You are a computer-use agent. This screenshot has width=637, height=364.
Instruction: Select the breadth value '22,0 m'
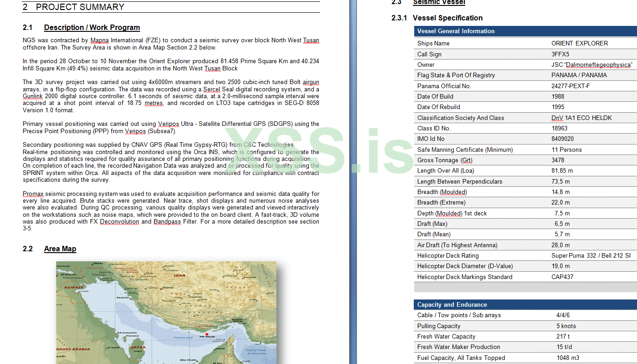561,202
